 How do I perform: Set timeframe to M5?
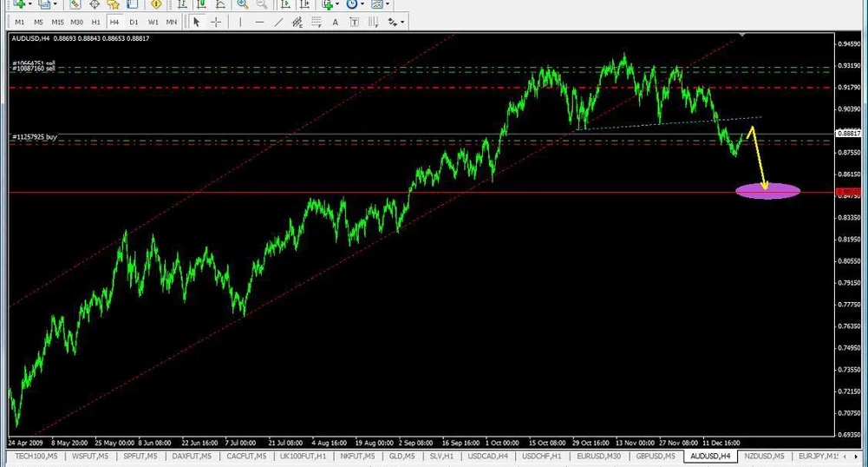coord(38,23)
